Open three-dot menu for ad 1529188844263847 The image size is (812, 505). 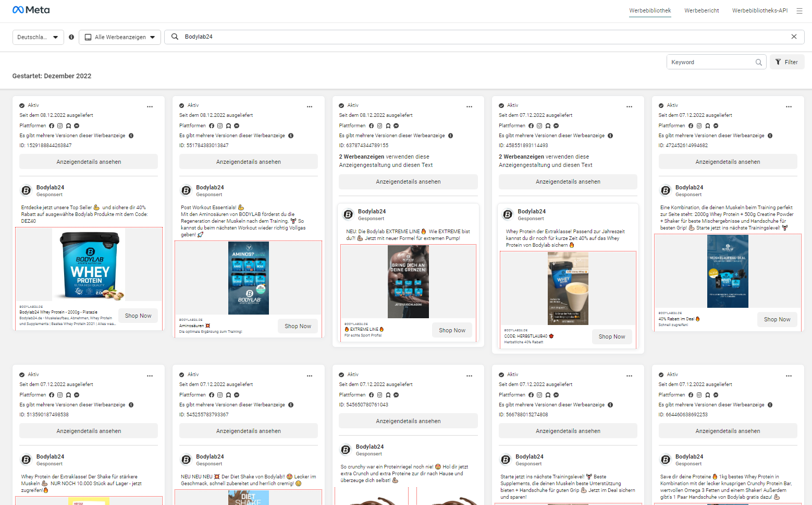pos(150,106)
